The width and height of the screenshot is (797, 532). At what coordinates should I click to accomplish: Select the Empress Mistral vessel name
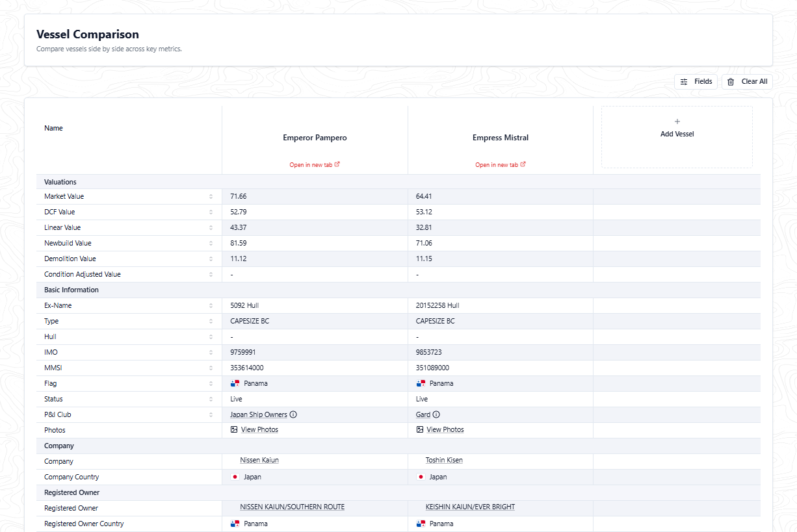(x=501, y=138)
